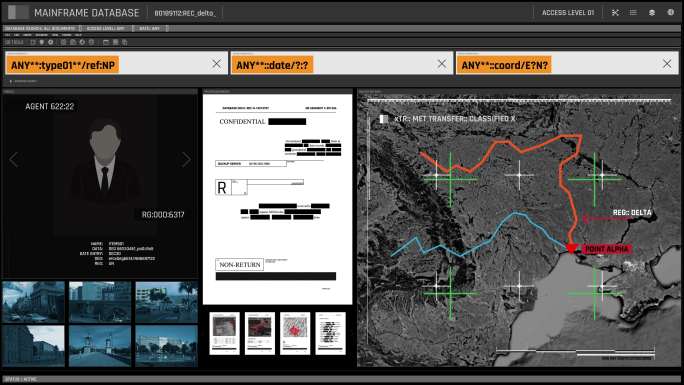Click the shield icon in the details toolbar
This screenshot has width=684, height=385.
[42, 42]
